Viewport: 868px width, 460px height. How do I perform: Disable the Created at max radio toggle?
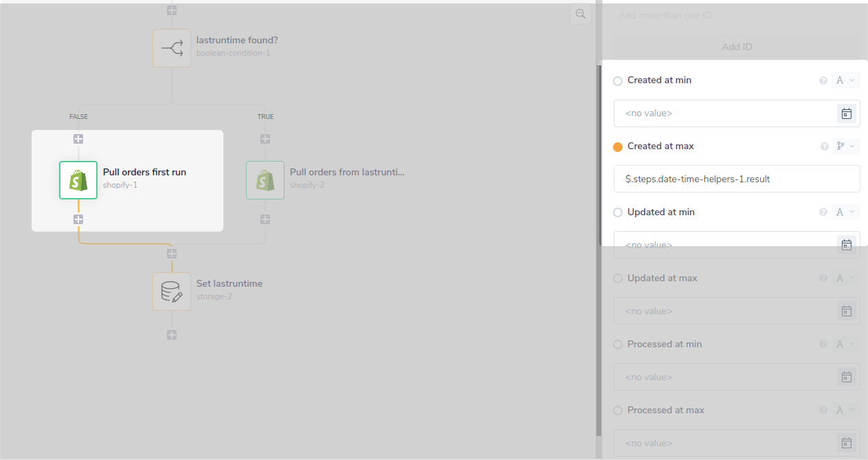(618, 146)
